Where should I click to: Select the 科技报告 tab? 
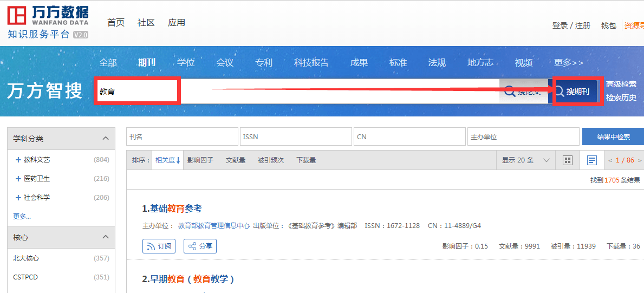click(x=311, y=62)
